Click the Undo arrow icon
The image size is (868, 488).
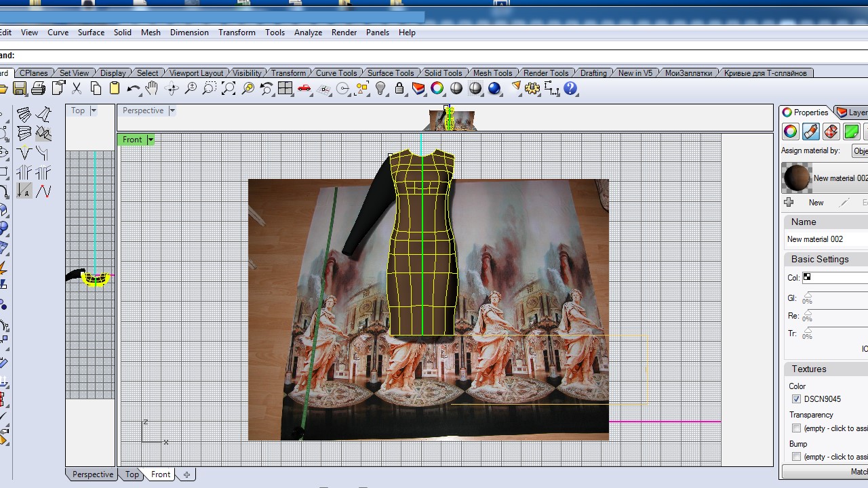[x=133, y=89]
